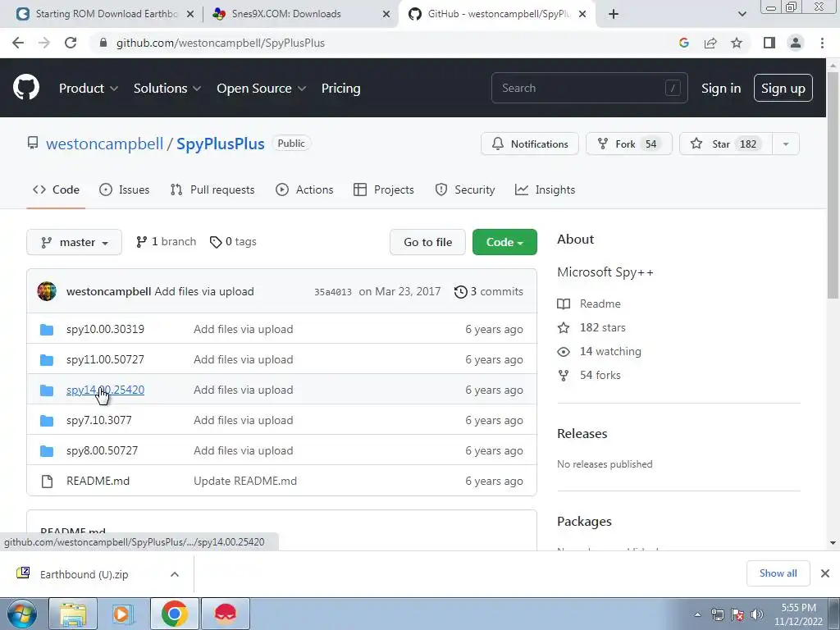The height and width of the screenshot is (630, 840).
Task: Open the Actions tab
Action: click(x=304, y=189)
